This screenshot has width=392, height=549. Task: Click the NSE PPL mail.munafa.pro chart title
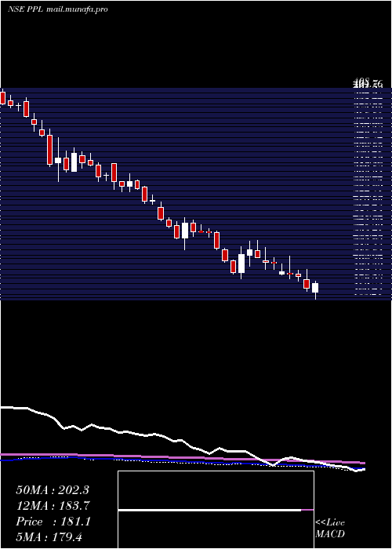(58, 9)
